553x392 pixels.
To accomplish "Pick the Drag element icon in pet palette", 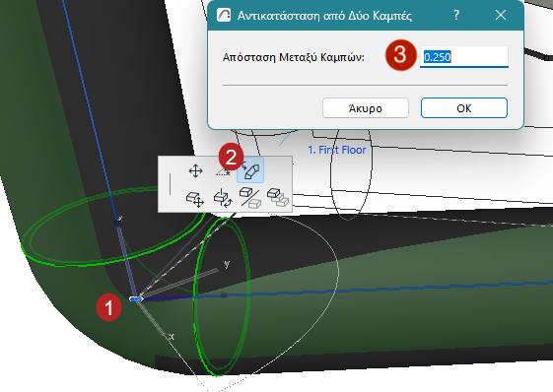I will point(195,199).
